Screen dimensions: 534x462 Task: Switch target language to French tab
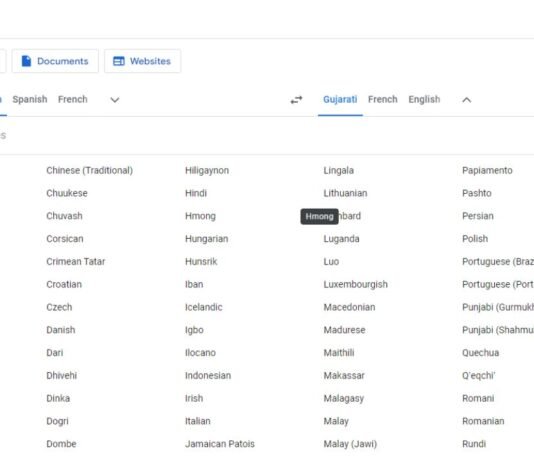(383, 99)
